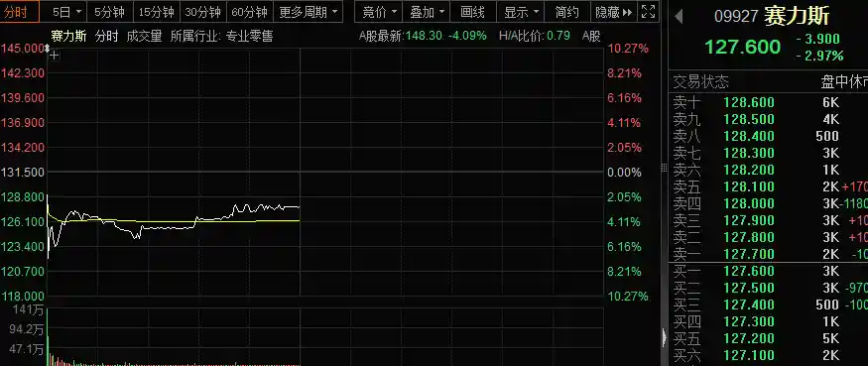Click the back arrow beside 09927
This screenshot has width=868, height=366.
click(x=679, y=17)
